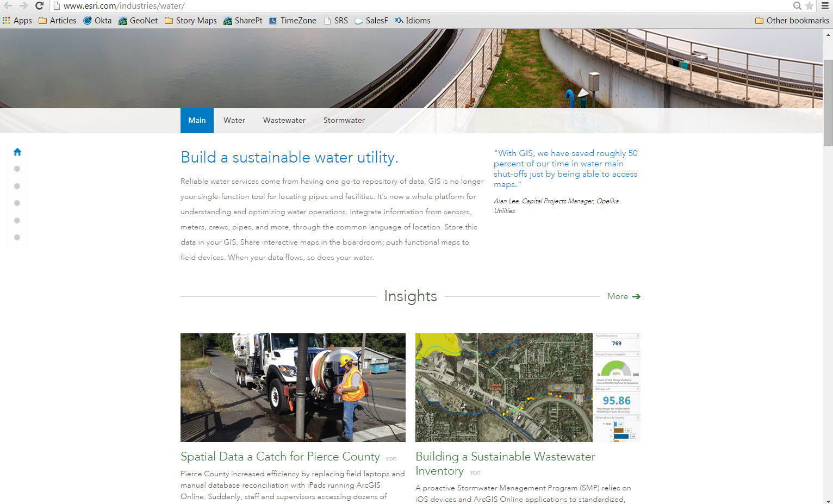The width and height of the screenshot is (833, 504).
Task: Bookmark this page with star icon
Action: [x=809, y=6]
